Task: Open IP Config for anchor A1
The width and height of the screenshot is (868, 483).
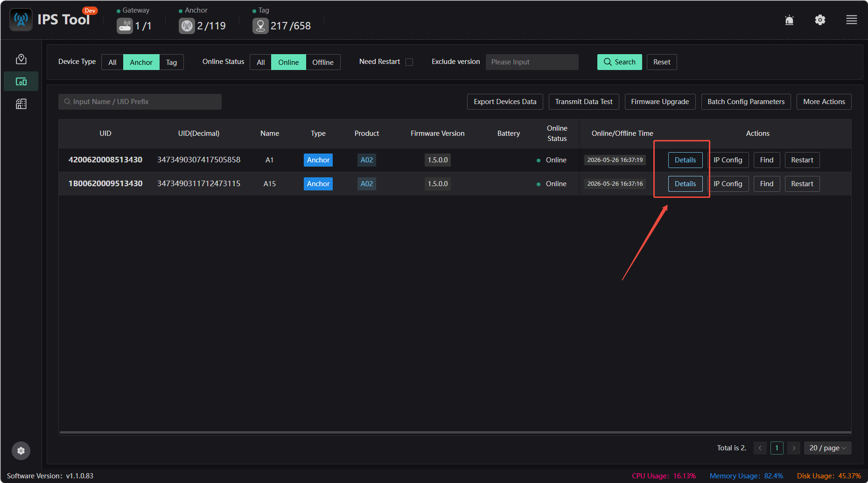Action: [x=728, y=160]
